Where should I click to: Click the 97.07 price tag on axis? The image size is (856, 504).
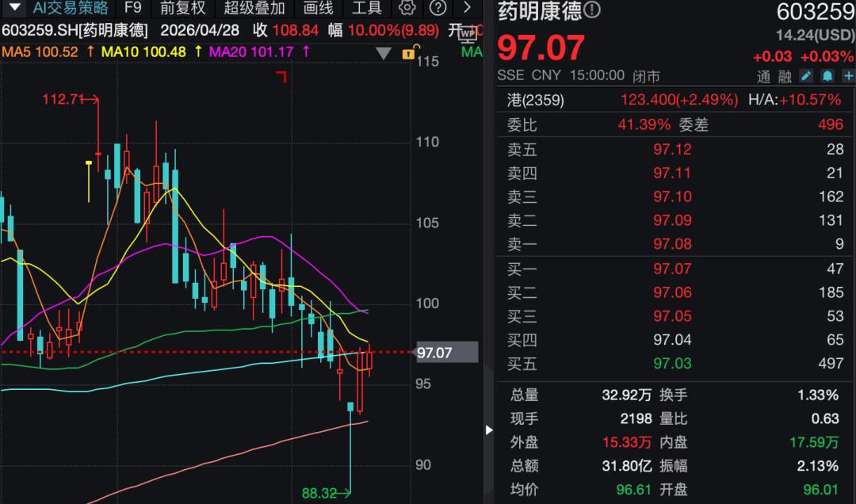click(x=446, y=353)
